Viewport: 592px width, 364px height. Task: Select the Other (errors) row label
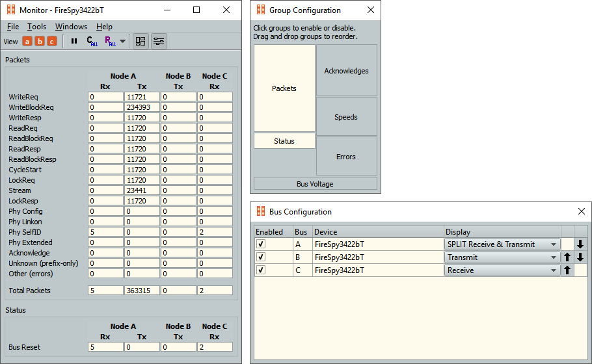pyautogui.click(x=31, y=274)
